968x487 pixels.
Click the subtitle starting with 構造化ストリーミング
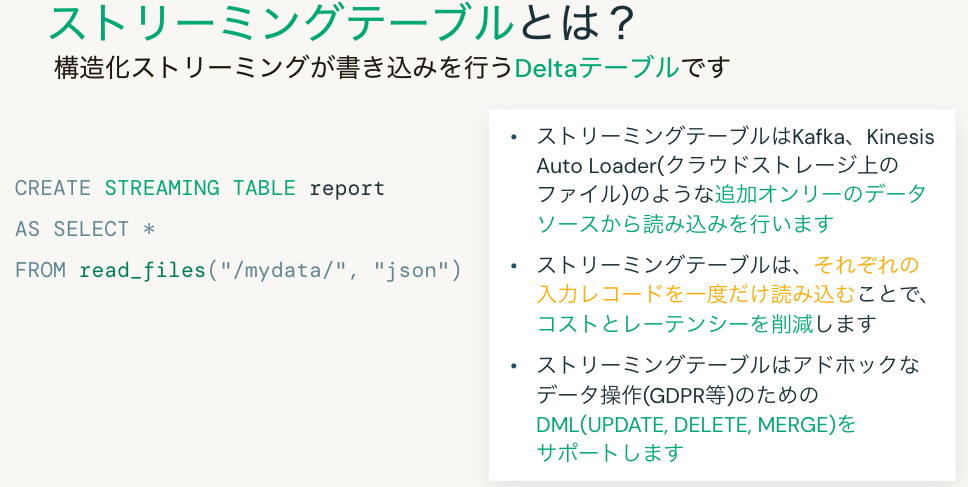coord(393,68)
